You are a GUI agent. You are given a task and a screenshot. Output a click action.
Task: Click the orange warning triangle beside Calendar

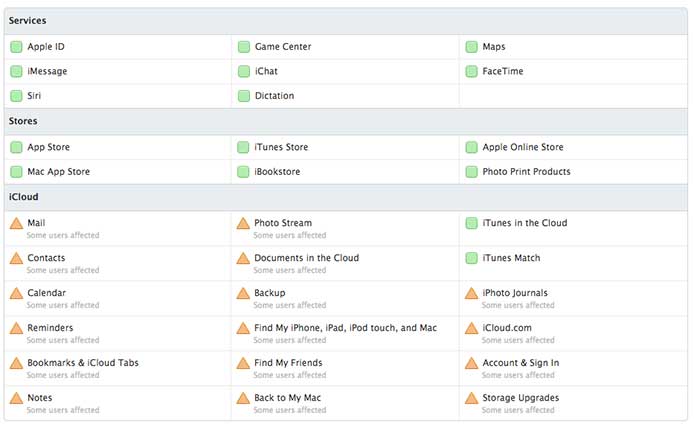pos(16,293)
